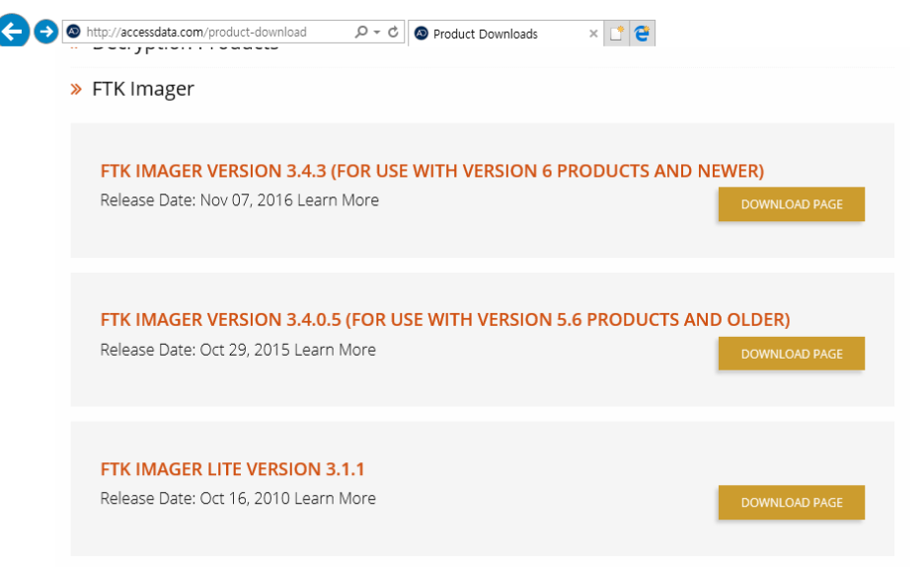Screen dimensions: 924x567
Task: Click the browser Back arrow button
Action: [x=12, y=32]
